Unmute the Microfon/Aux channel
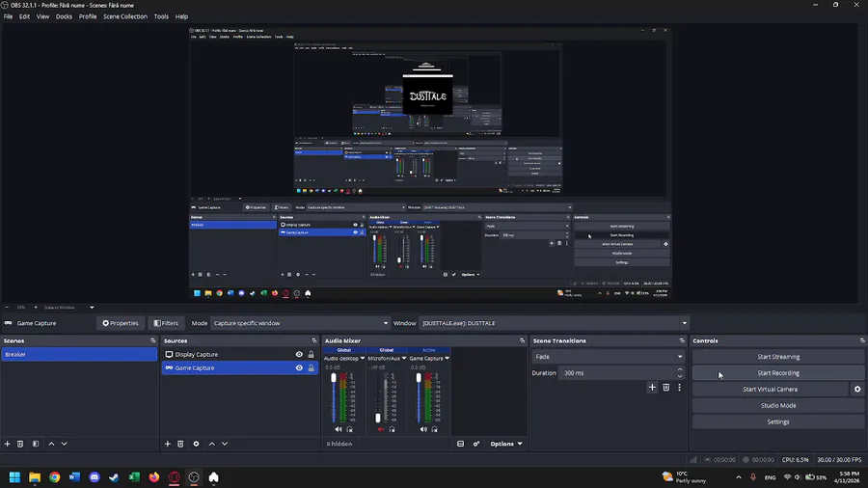Screen dimensions: 868x488 click(380, 429)
